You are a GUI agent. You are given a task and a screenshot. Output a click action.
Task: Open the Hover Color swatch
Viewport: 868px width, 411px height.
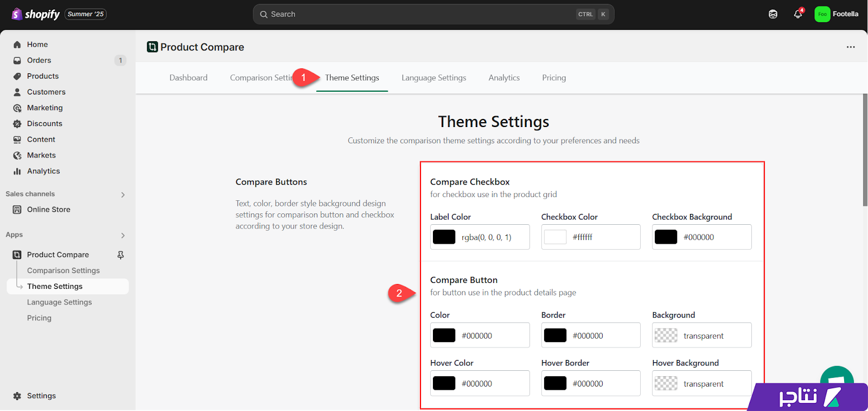click(444, 383)
